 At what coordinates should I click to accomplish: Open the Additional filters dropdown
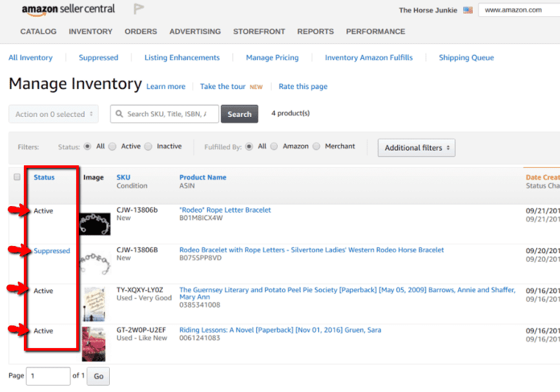click(x=416, y=147)
